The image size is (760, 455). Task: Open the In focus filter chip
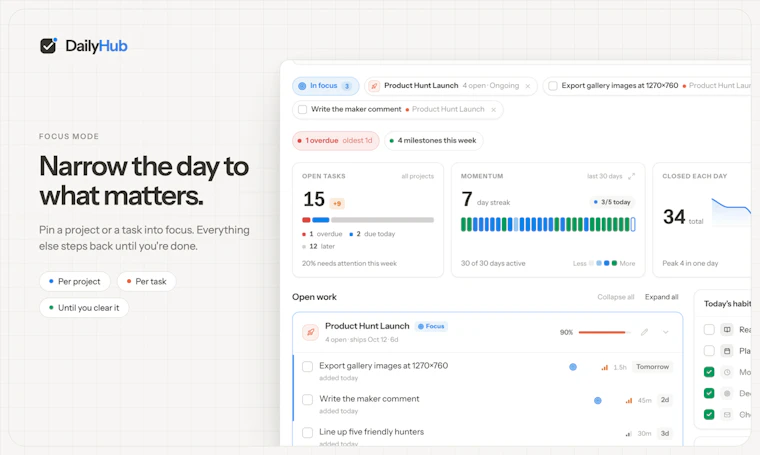(325, 86)
